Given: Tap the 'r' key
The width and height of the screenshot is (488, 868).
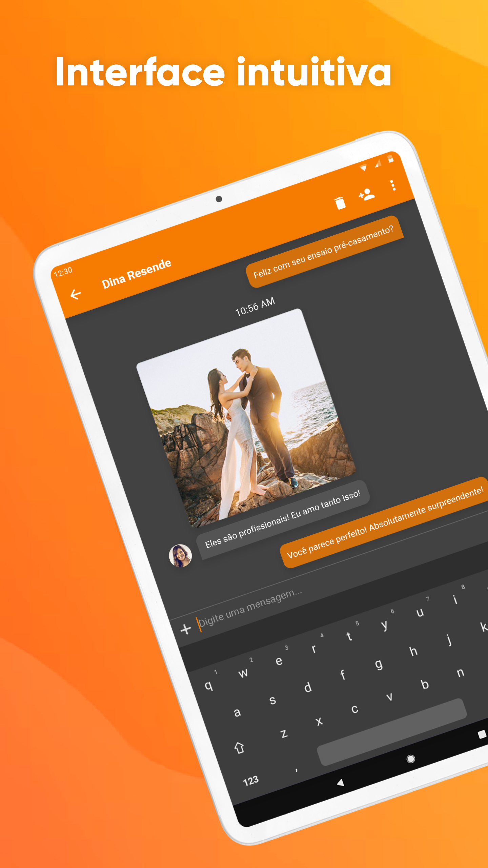Looking at the screenshot, I should click(314, 649).
